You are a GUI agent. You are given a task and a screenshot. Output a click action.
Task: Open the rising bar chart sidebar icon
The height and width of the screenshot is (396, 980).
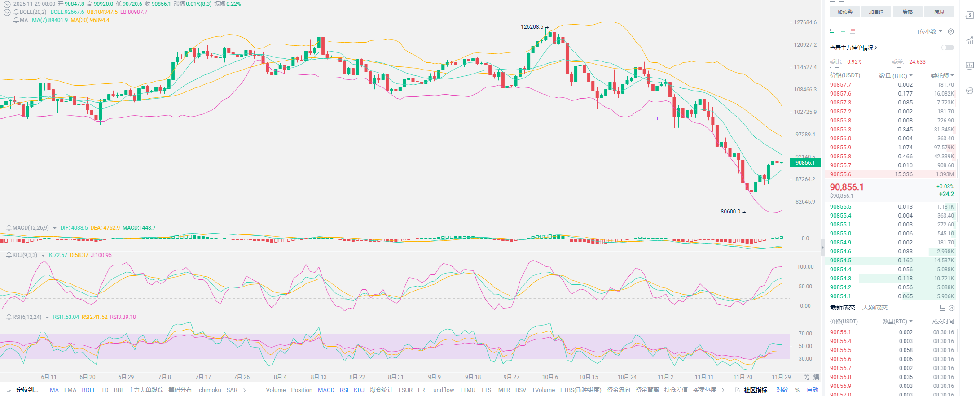coord(970,41)
